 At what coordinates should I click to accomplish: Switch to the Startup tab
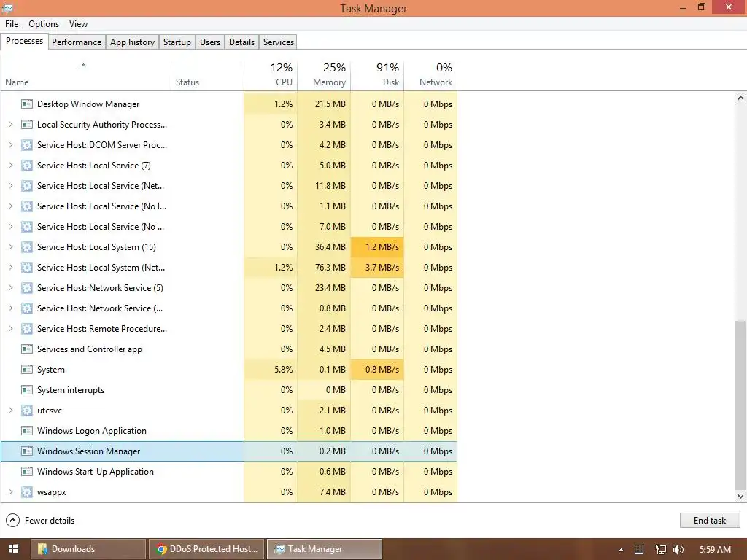[x=177, y=42]
